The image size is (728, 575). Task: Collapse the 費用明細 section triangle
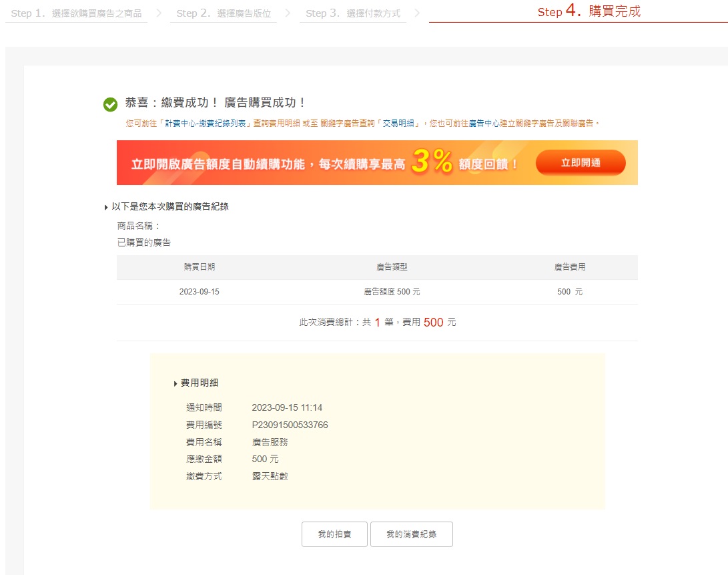click(x=175, y=384)
